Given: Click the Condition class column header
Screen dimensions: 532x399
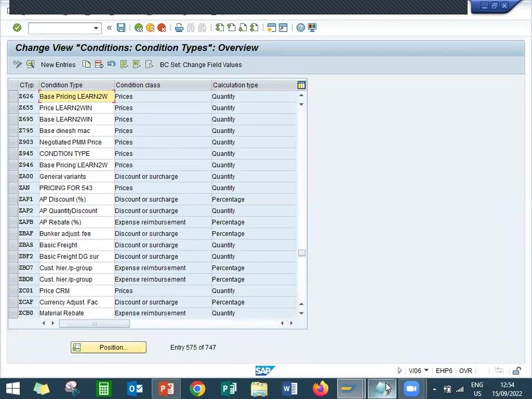Looking at the screenshot, I should (162, 85).
